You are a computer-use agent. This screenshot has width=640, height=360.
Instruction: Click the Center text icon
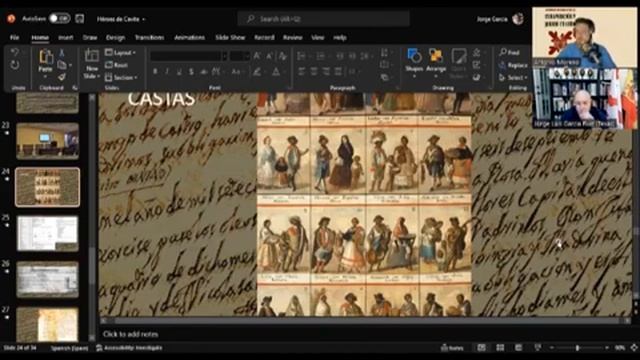(314, 72)
